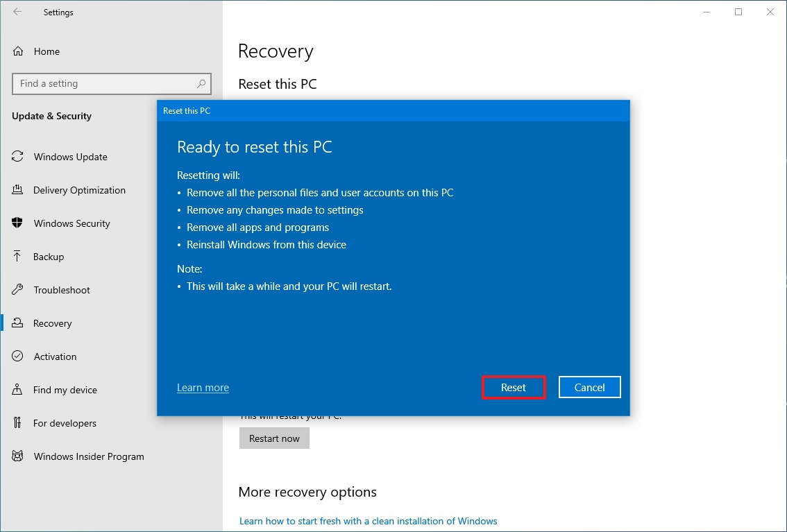Image resolution: width=787 pixels, height=532 pixels.
Task: Open Find my device from the sidebar
Action: click(x=17, y=390)
